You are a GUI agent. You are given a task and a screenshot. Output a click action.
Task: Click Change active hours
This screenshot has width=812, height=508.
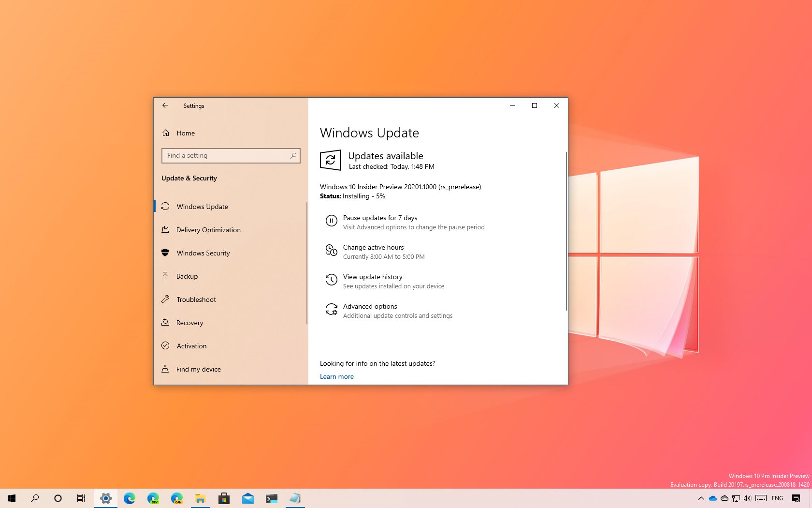point(373,248)
